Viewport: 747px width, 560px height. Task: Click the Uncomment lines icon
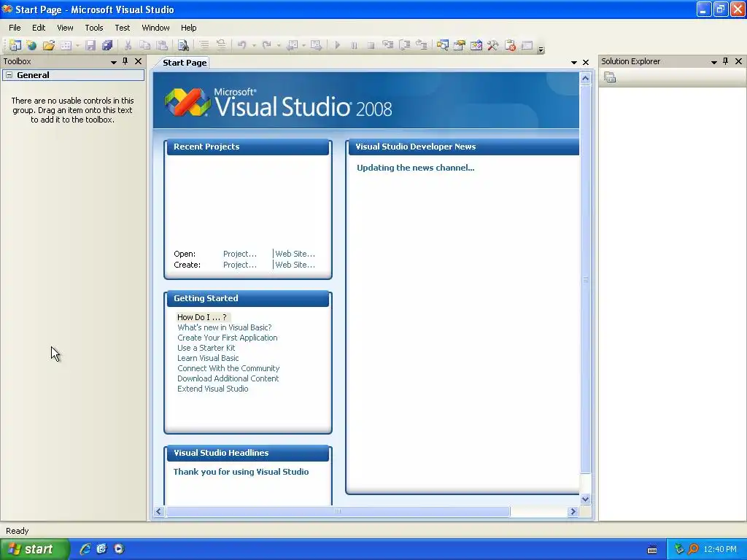221,45
